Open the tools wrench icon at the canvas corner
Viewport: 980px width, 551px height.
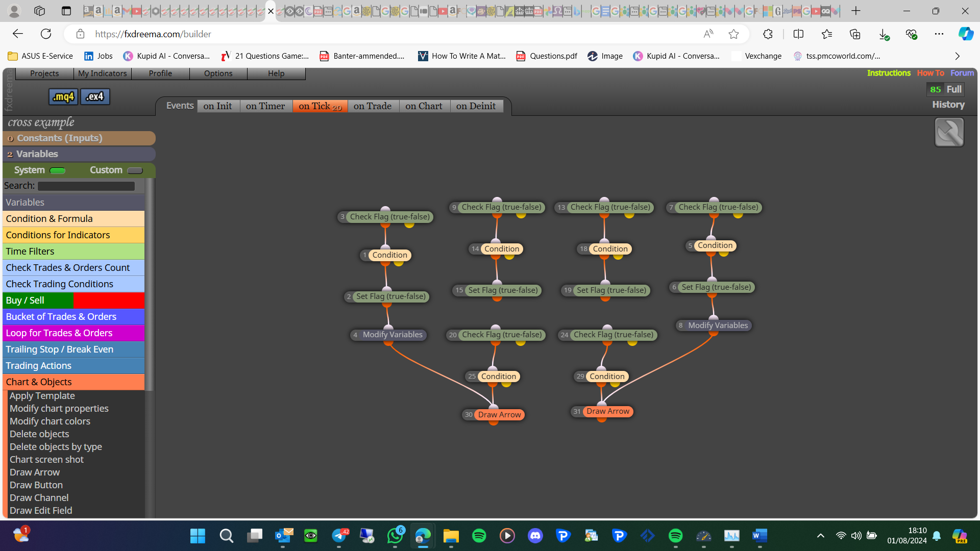click(x=949, y=132)
